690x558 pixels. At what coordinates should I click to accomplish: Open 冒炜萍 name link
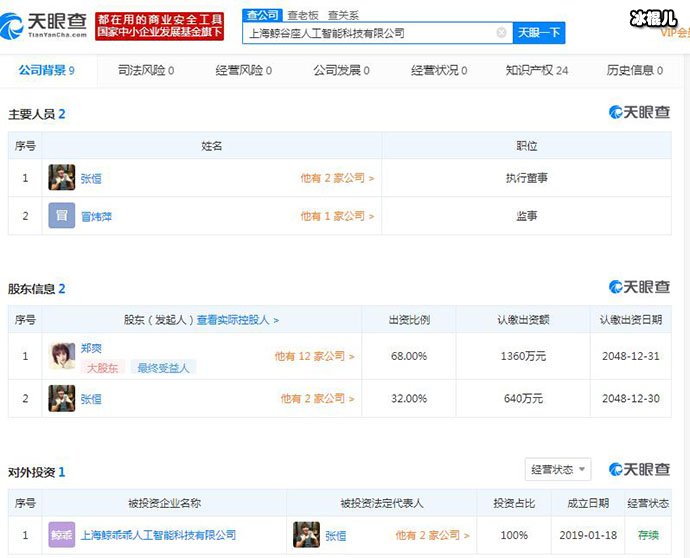(x=96, y=217)
